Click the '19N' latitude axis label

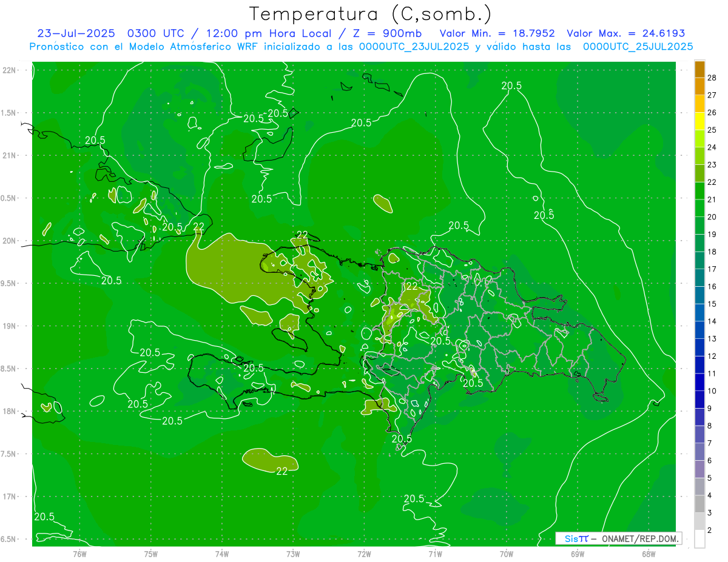click(x=10, y=326)
